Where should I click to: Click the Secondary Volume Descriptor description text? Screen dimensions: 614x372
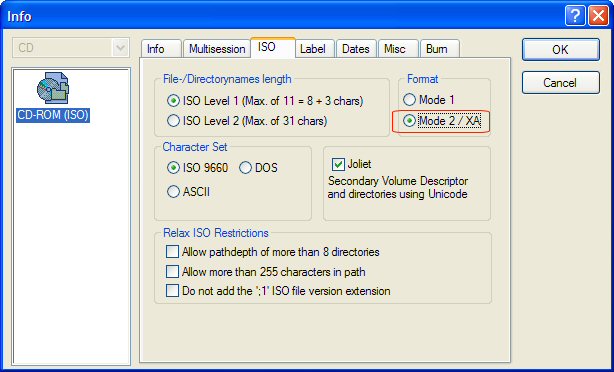(x=397, y=188)
